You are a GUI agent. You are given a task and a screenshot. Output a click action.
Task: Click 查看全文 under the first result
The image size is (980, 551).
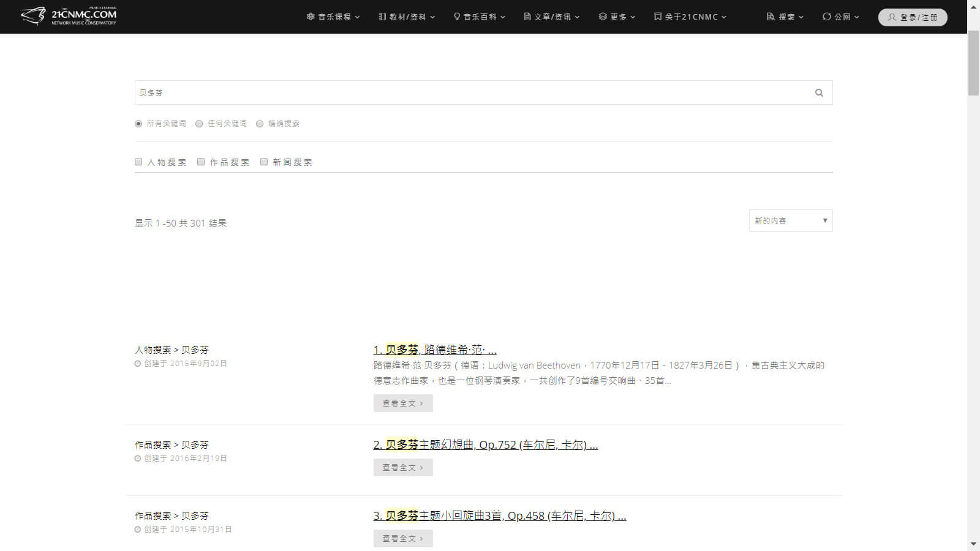click(x=403, y=403)
